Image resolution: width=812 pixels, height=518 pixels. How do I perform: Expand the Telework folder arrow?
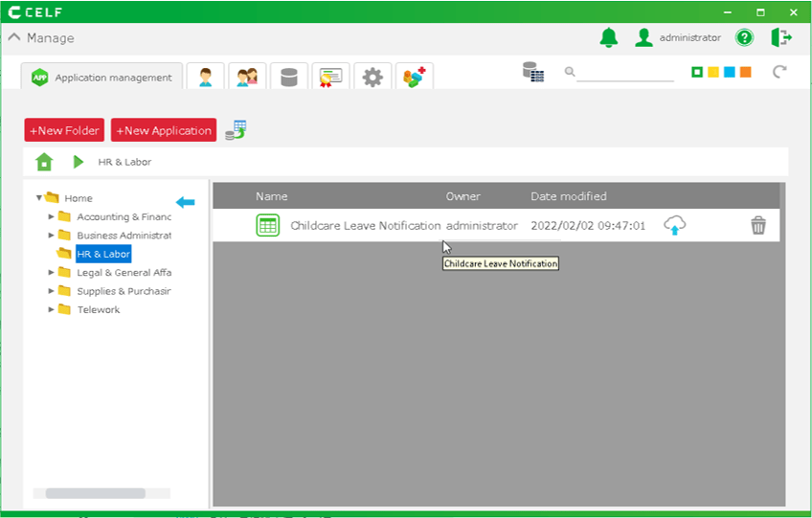[x=52, y=309]
